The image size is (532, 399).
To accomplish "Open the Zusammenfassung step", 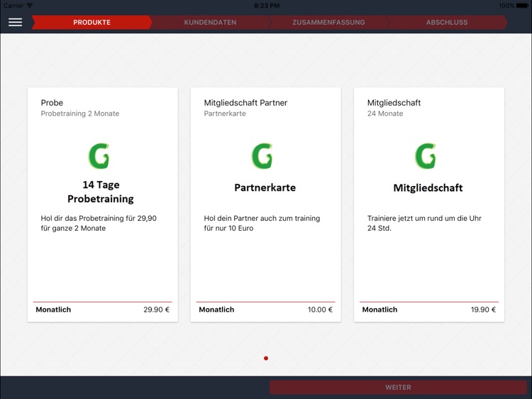I will click(x=328, y=23).
